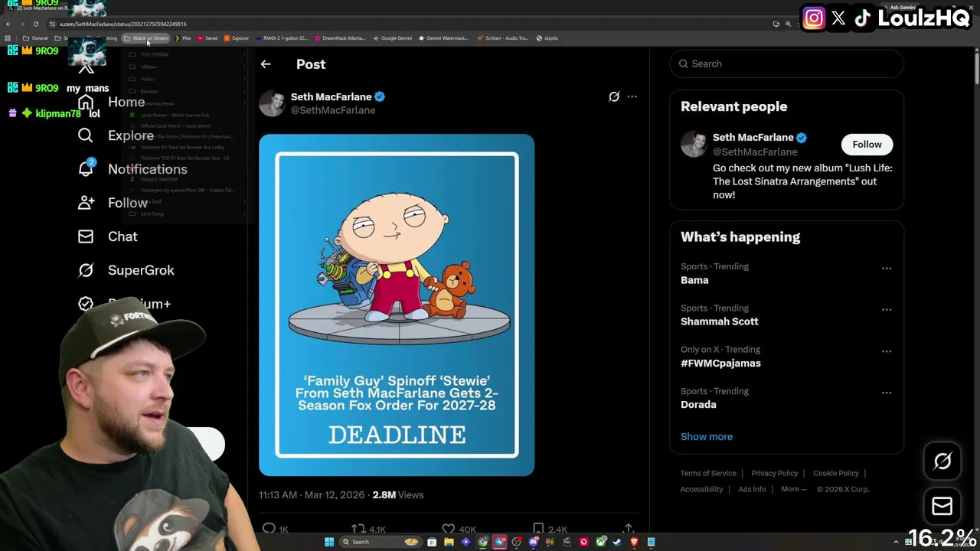Open the Plex bookmark
The image size is (980, 551).
point(183,38)
